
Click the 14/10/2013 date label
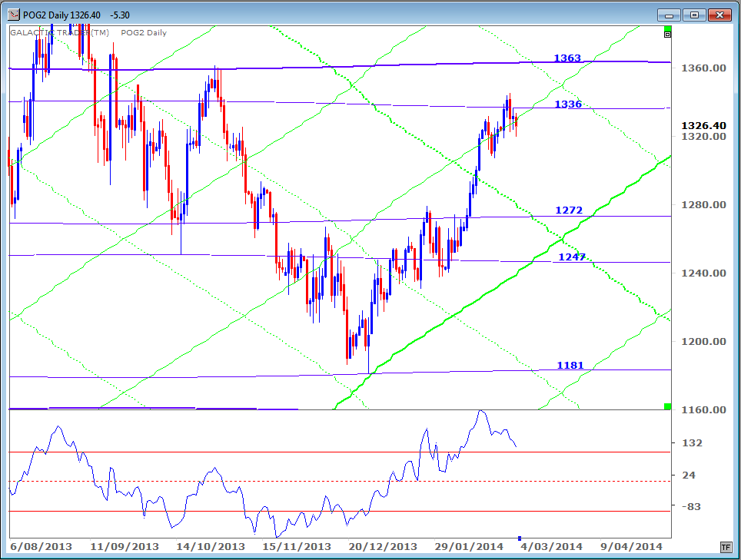point(211,547)
